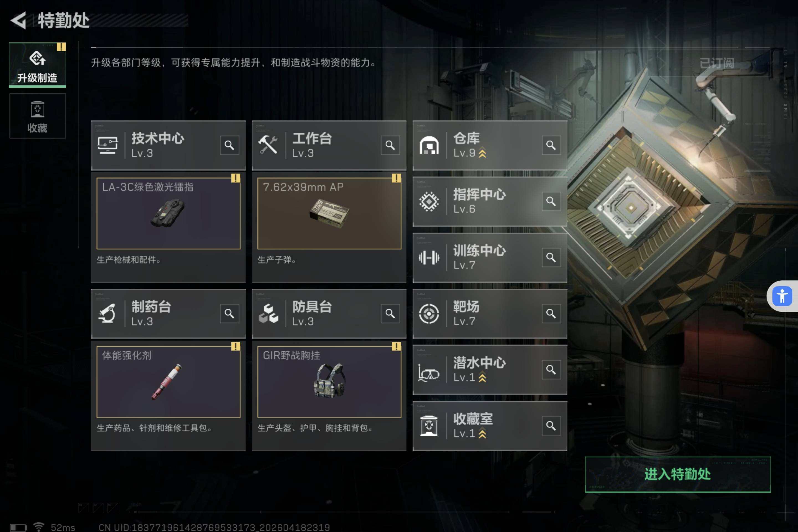The width and height of the screenshot is (798, 532).
Task: Select the 体能强化剂 item card
Action: click(x=168, y=382)
